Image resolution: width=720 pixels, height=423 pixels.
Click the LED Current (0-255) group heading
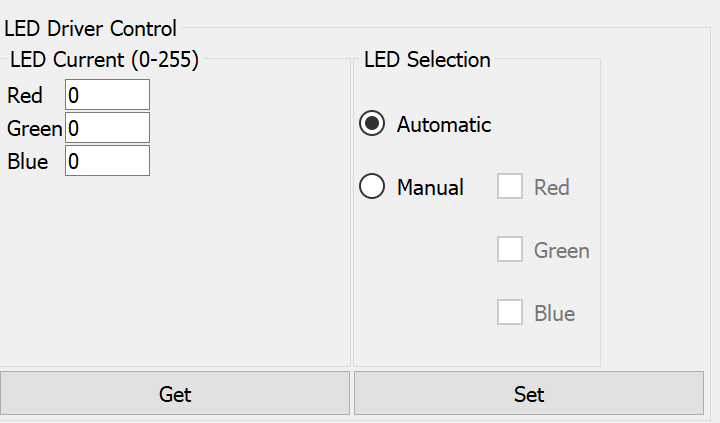coord(104,60)
